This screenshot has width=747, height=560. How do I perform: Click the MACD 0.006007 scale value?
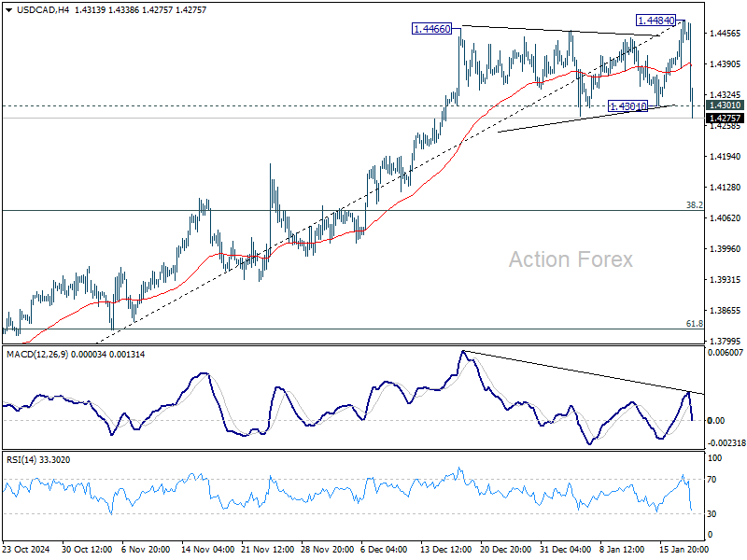click(x=726, y=353)
